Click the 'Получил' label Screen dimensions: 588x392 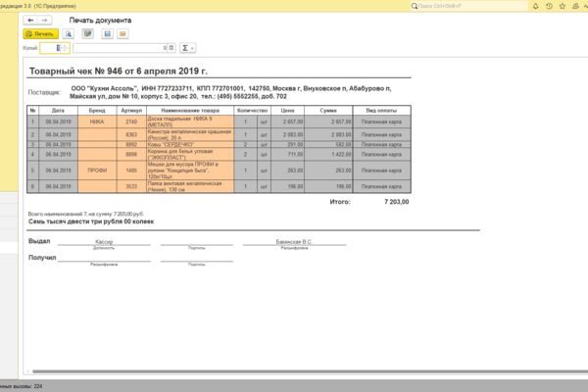pyautogui.click(x=42, y=258)
